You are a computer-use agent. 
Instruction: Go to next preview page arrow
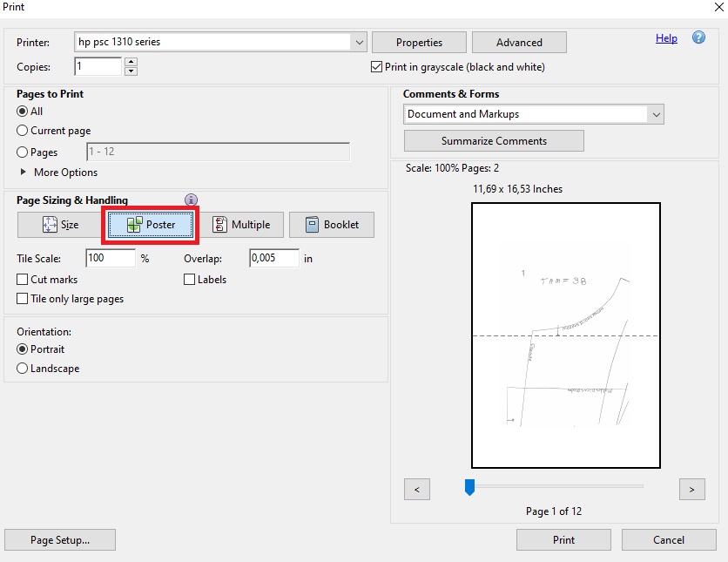[x=691, y=490]
